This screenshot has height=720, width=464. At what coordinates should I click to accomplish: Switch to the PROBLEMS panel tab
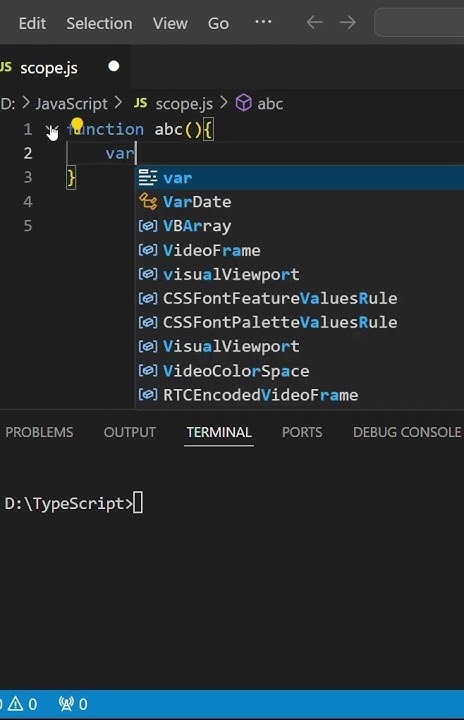[39, 432]
